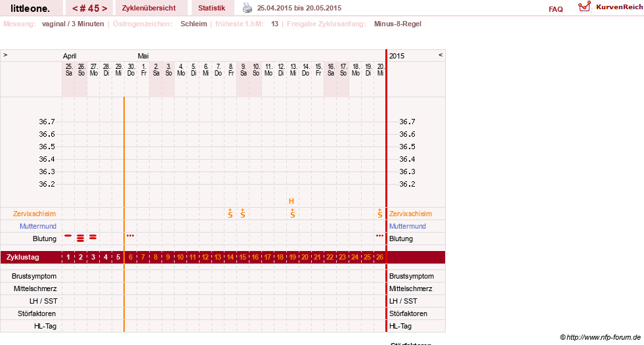Click the cervical mucus symbol on day 26
This screenshot has height=345, width=644.
pos(380,213)
